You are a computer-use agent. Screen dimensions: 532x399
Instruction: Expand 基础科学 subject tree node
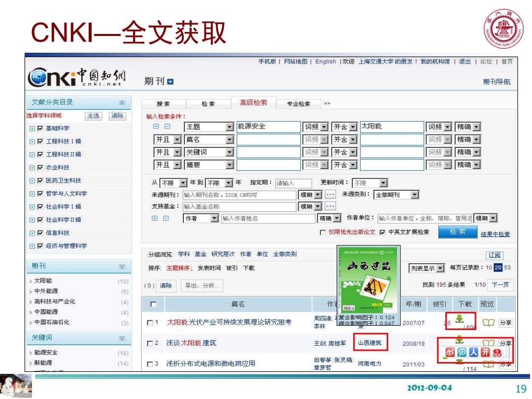tap(32, 129)
